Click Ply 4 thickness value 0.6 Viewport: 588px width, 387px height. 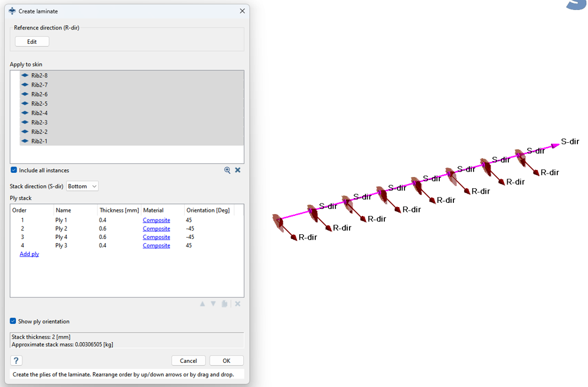click(103, 237)
